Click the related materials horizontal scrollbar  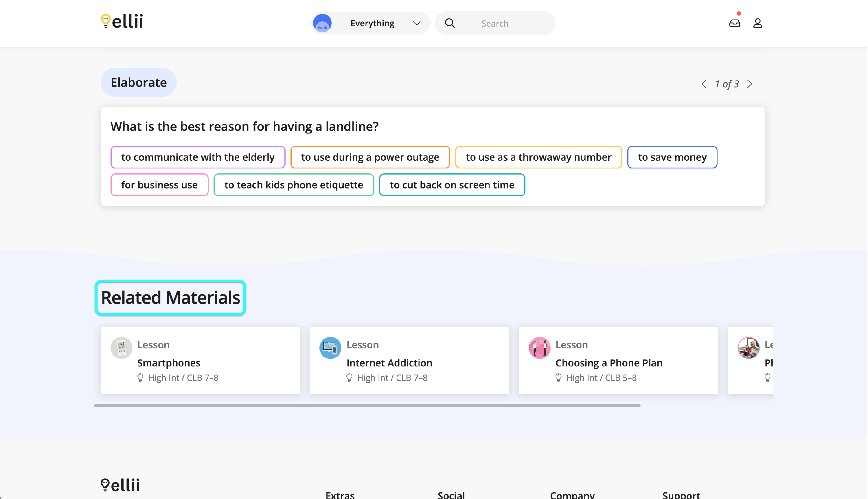click(x=367, y=406)
